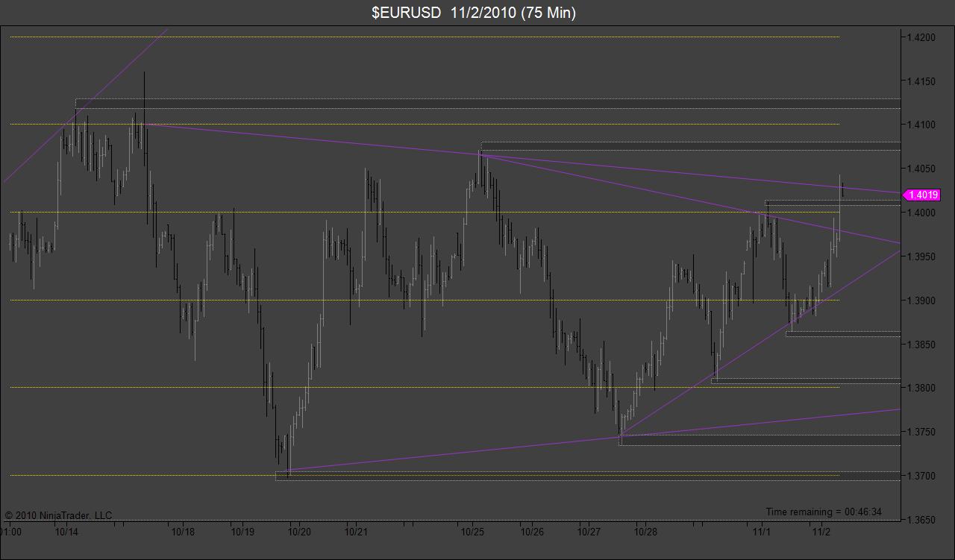Click the 11/1 date label on time axis
955x560 pixels.
click(762, 532)
